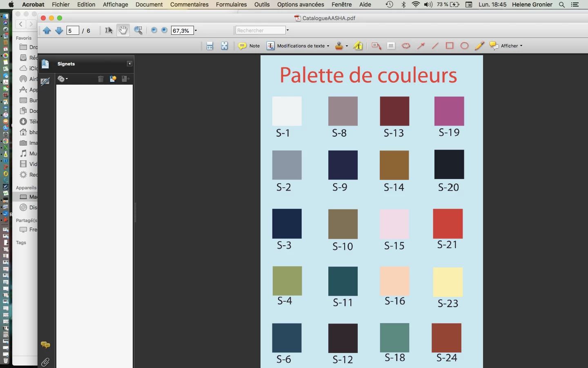Open the zoom percentage dropdown arrow
Image resolution: width=588 pixels, height=368 pixels.
196,31
